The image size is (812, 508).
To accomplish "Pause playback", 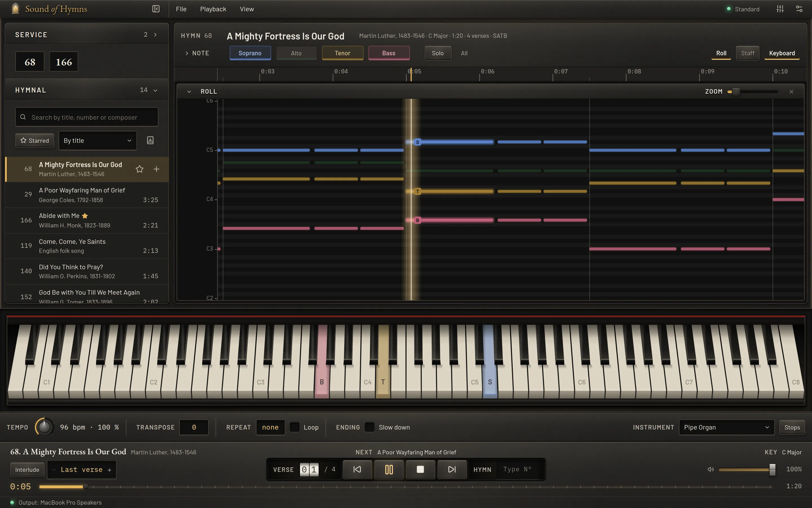I will 389,469.
